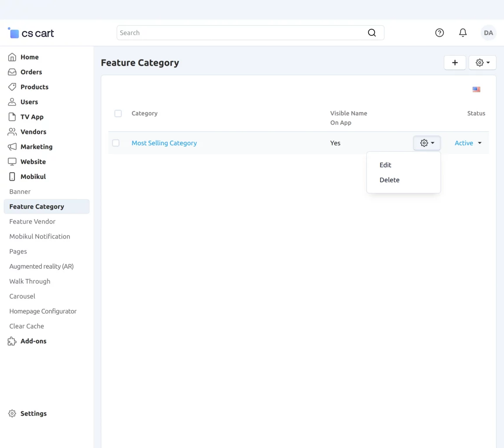Open the gear dropdown next to Active status

(x=427, y=143)
